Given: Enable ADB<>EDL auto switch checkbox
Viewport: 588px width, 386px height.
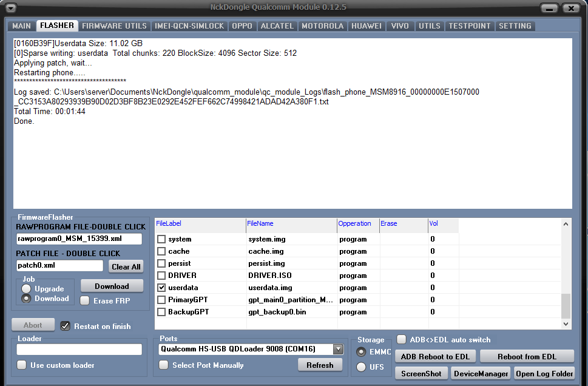Looking at the screenshot, I should click(x=401, y=339).
